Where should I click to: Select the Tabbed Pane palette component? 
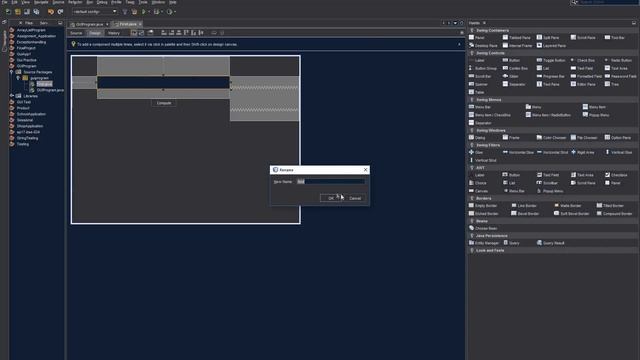pyautogui.click(x=516, y=38)
